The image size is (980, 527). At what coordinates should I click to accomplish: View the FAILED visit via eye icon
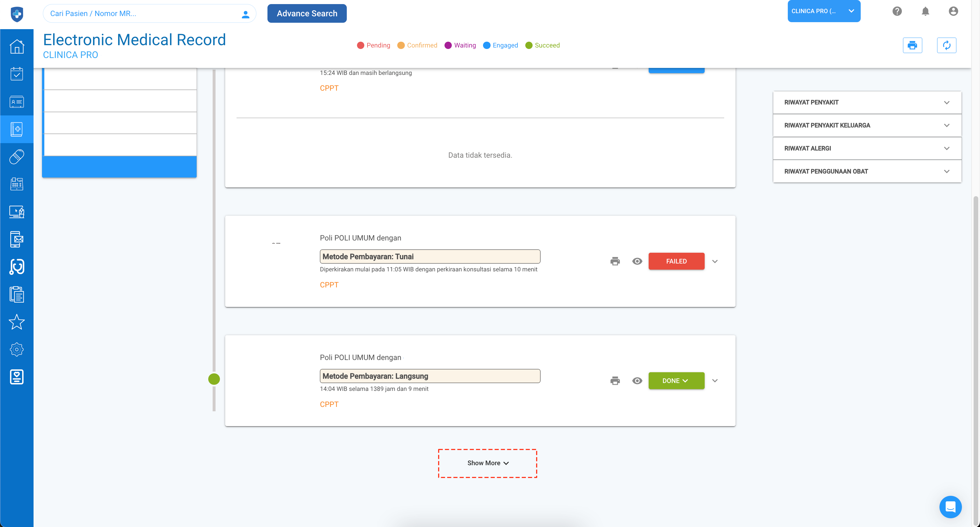pos(637,261)
